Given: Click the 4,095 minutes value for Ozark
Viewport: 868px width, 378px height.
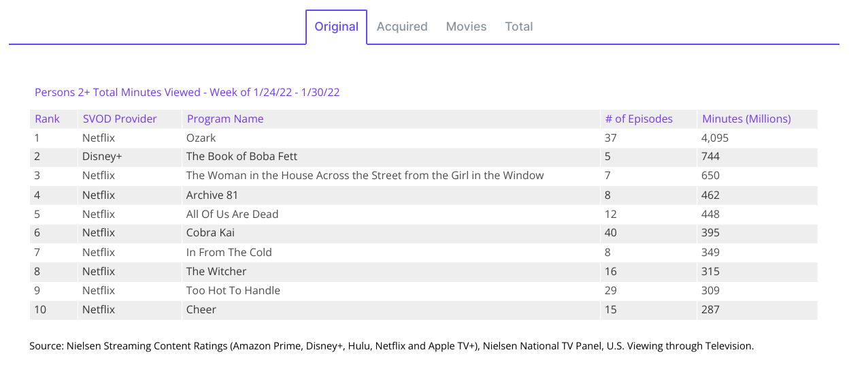Looking at the screenshot, I should (x=715, y=138).
